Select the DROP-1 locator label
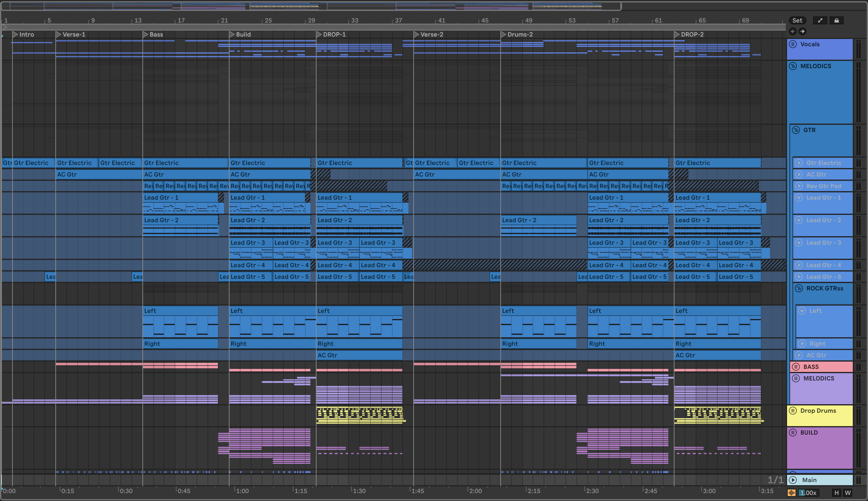Image resolution: width=868 pixels, height=501 pixels. click(334, 34)
